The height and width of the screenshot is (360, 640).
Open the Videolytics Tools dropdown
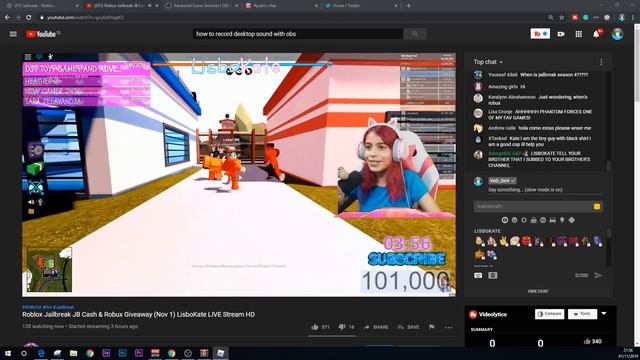[x=582, y=314]
